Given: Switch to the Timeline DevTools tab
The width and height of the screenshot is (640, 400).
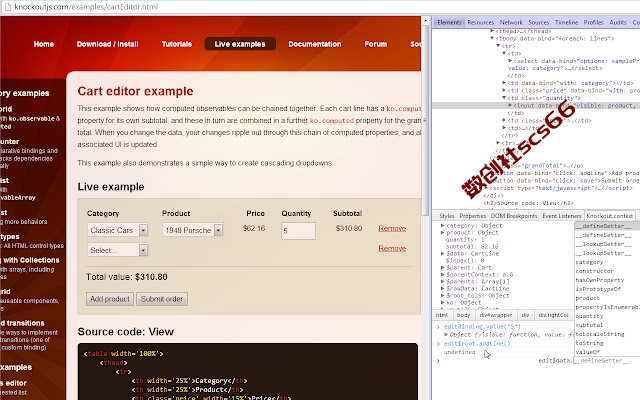Looking at the screenshot, I should [x=567, y=22].
